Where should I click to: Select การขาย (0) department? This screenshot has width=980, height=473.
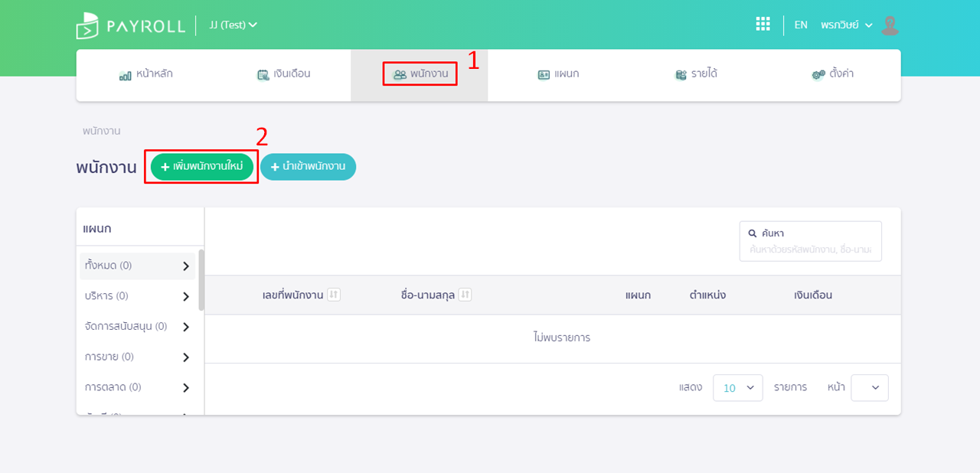coord(138,357)
